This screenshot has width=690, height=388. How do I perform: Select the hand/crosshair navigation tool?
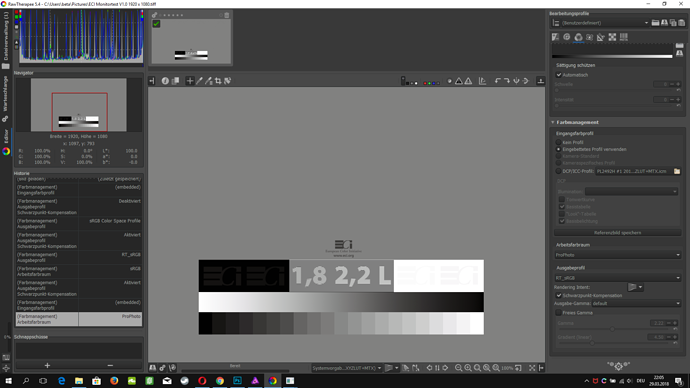pos(190,81)
